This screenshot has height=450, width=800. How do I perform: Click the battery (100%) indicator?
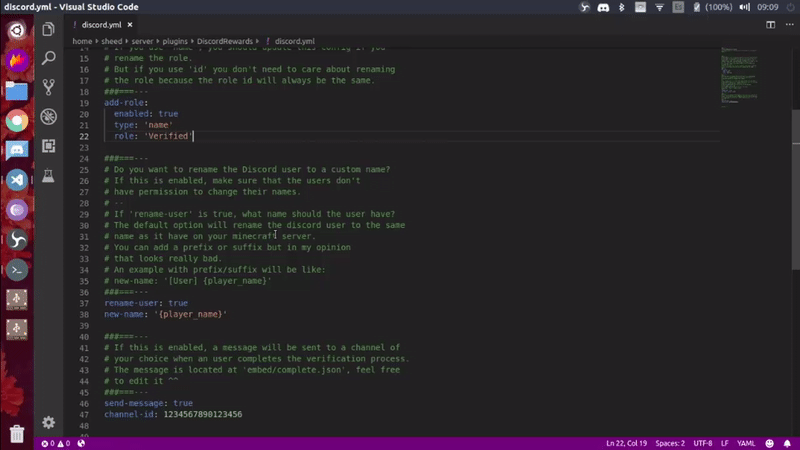pyautogui.click(x=713, y=7)
